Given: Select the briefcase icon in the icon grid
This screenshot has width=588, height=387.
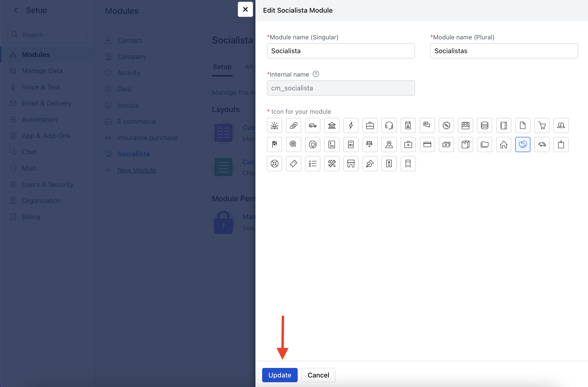Looking at the screenshot, I should (370, 125).
